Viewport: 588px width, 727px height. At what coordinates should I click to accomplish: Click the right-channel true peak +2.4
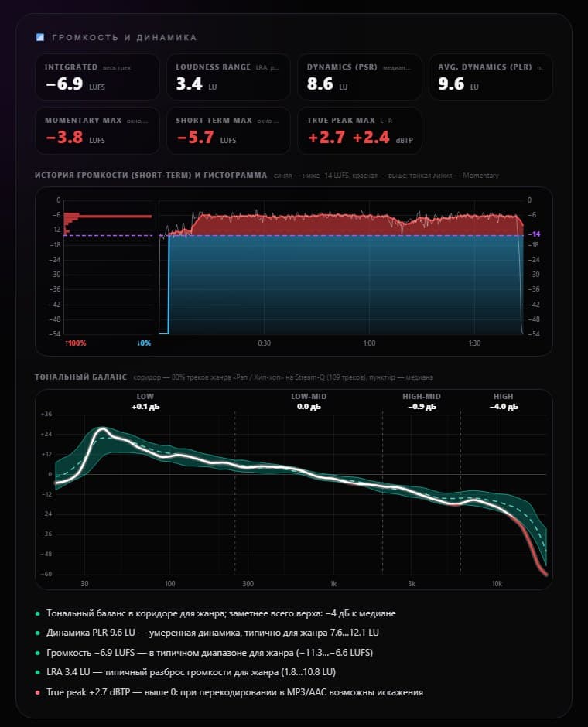371,138
